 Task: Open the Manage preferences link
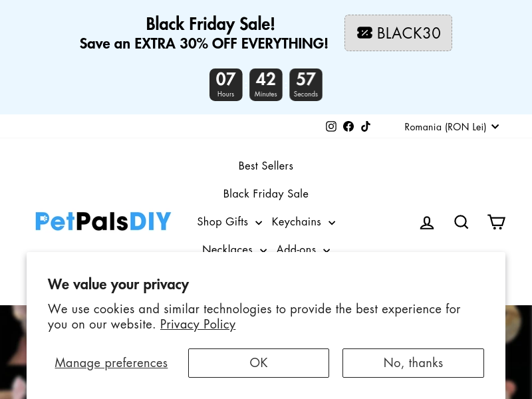click(111, 363)
